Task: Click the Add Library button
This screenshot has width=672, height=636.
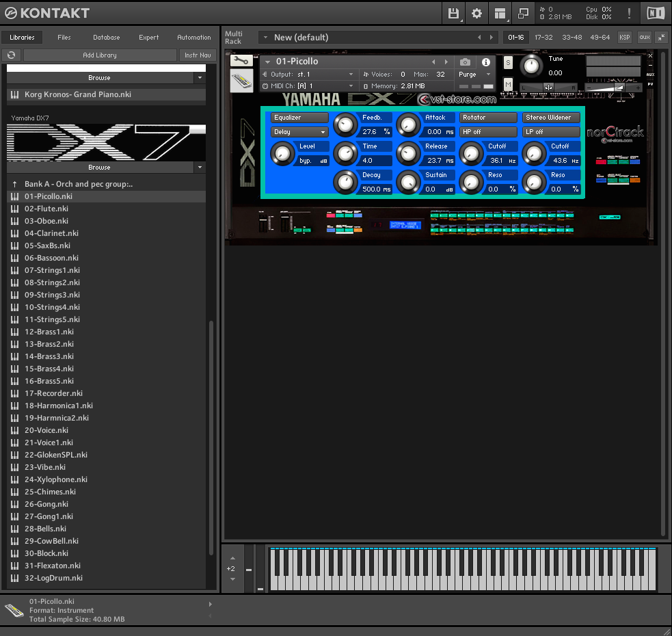Action: (100, 55)
